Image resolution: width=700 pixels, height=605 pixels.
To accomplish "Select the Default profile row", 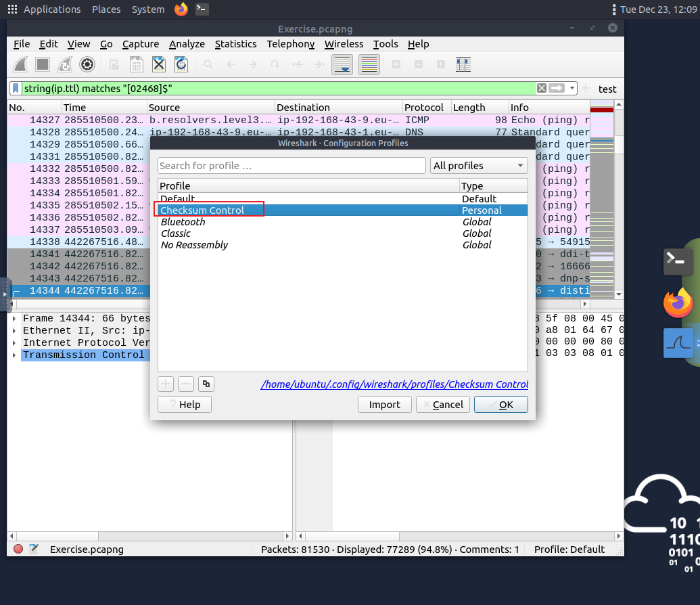I will tap(343, 198).
